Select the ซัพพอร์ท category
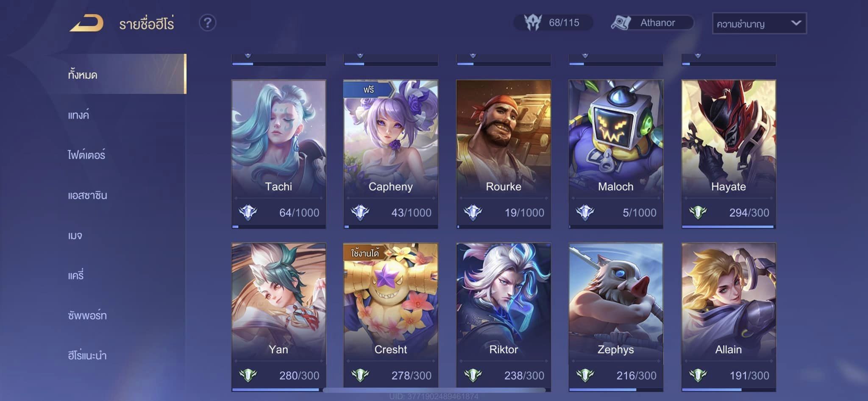Screen dimensions: 868x401 tap(87, 315)
